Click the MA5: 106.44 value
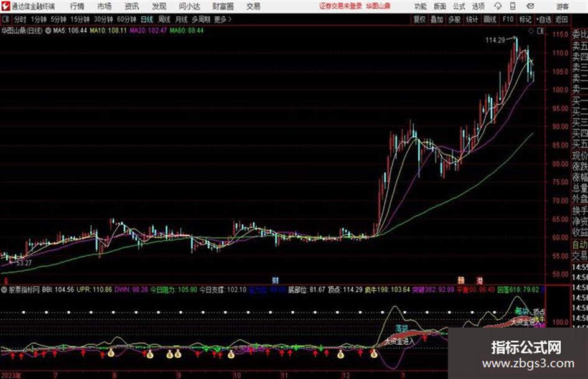This screenshot has width=588, height=379. point(70,30)
